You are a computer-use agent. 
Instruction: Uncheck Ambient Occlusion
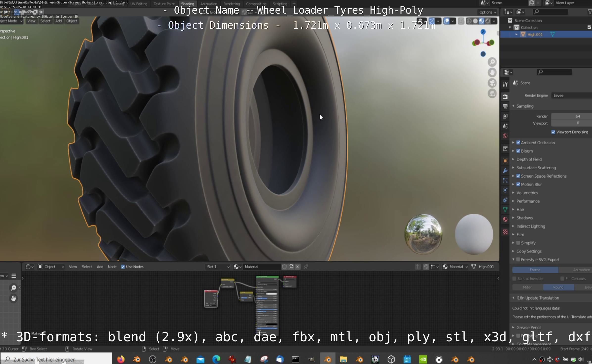pos(518,142)
